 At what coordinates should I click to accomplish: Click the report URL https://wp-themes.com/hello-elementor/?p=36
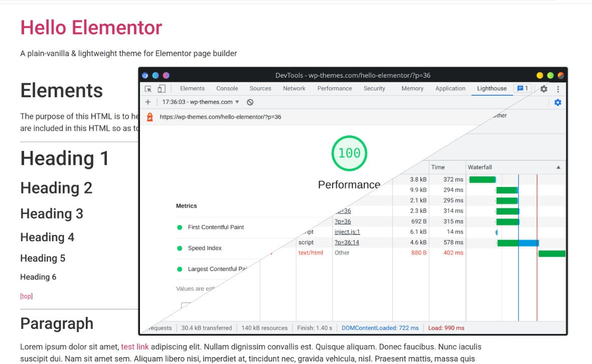click(220, 117)
